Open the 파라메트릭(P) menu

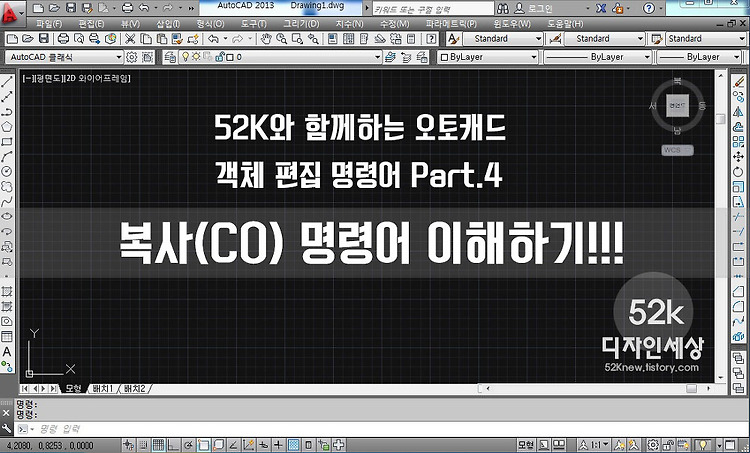pos(451,24)
